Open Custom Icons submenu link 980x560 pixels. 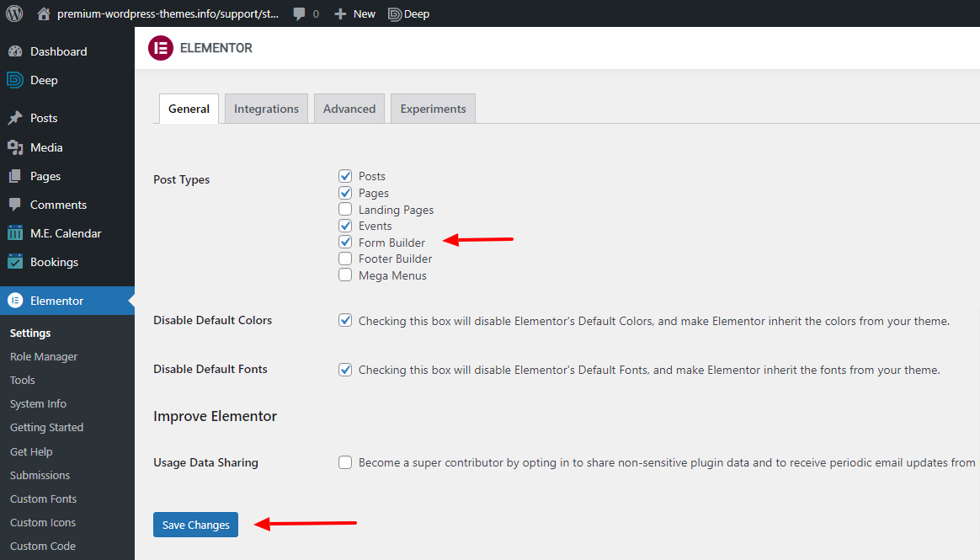pos(42,522)
